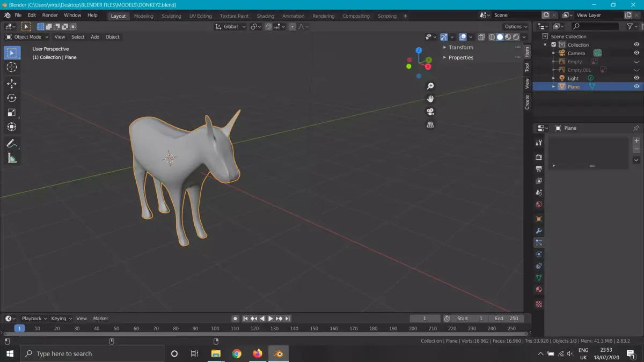This screenshot has height=362, width=644.
Task: Open the Active Tool properties tab
Action: [x=539, y=143]
